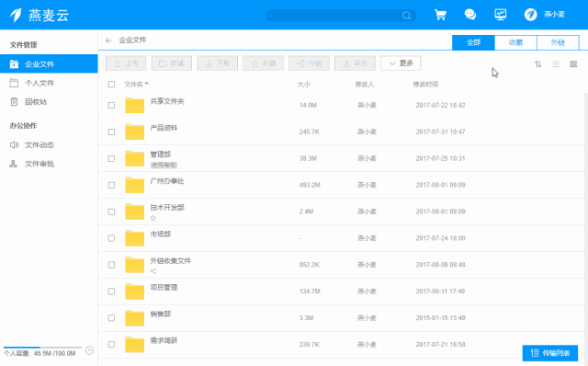Go back with the left arrow
588x366 pixels.
[x=108, y=40]
